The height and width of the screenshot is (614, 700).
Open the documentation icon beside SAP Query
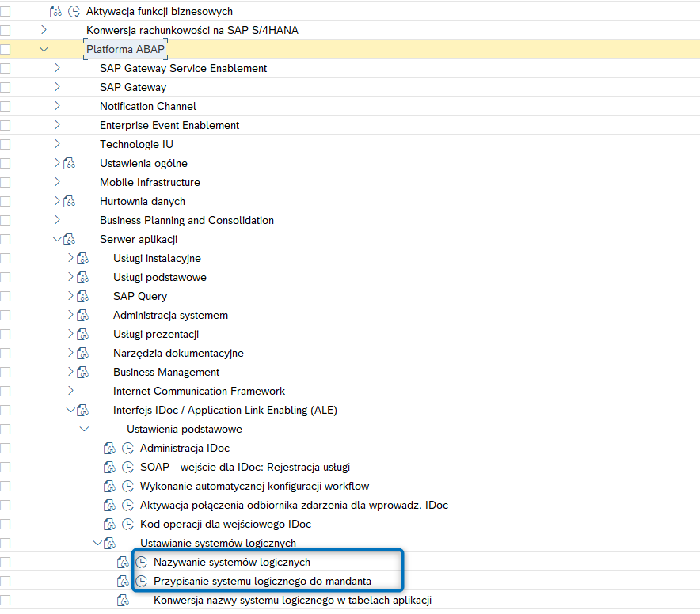pyautogui.click(x=82, y=296)
